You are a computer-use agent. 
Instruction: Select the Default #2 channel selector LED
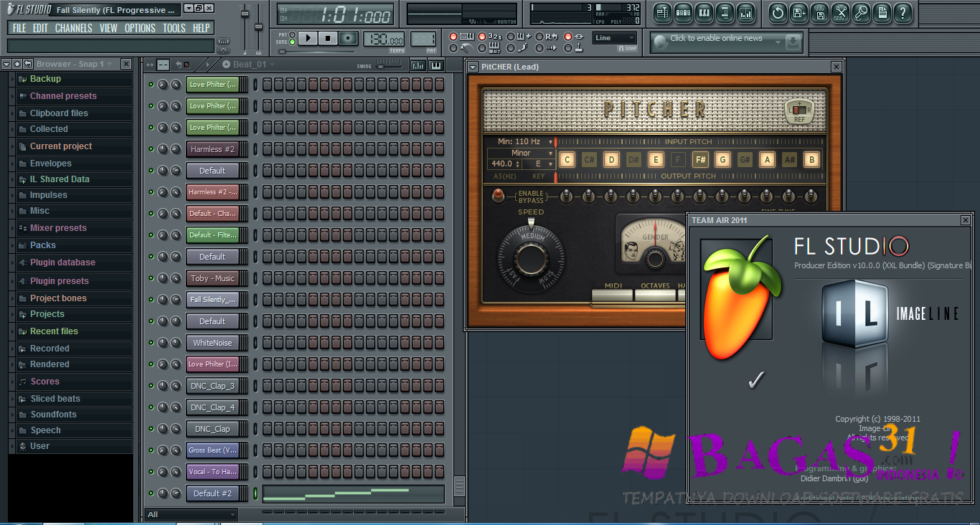click(x=255, y=493)
